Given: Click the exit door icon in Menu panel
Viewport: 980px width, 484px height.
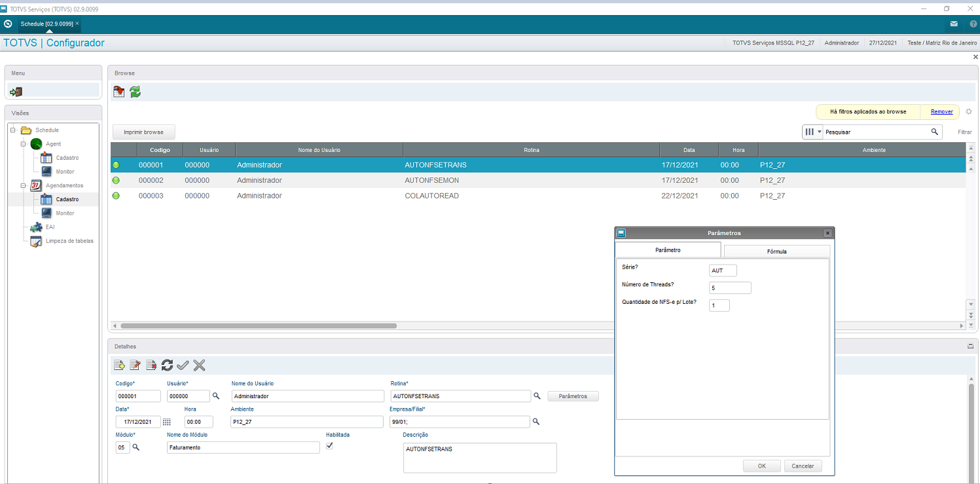Looking at the screenshot, I should [x=16, y=92].
